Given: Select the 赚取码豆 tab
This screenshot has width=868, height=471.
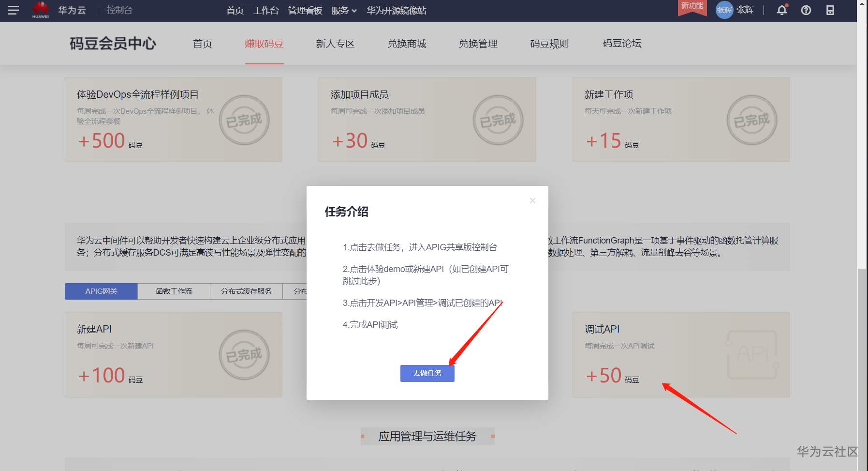Looking at the screenshot, I should [x=264, y=44].
